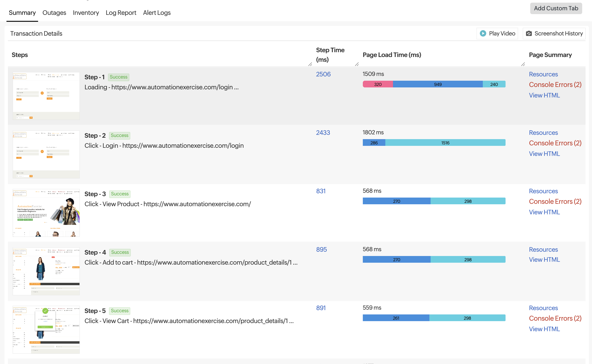Open View HTML for Step 3
The height and width of the screenshot is (364, 592).
pos(544,212)
